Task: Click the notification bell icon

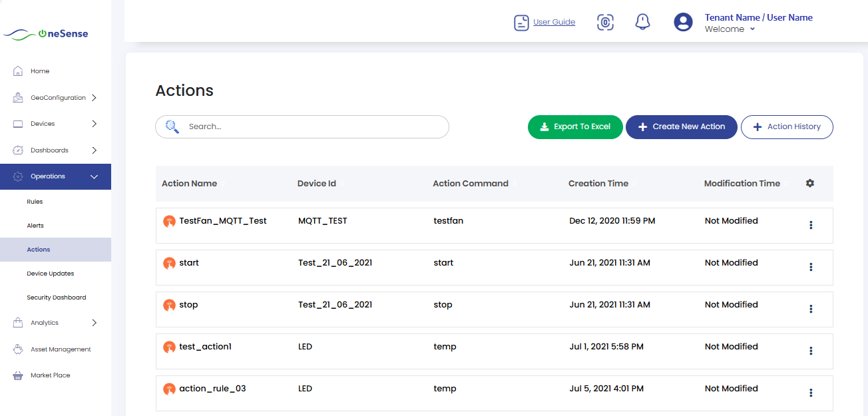Action: click(642, 23)
